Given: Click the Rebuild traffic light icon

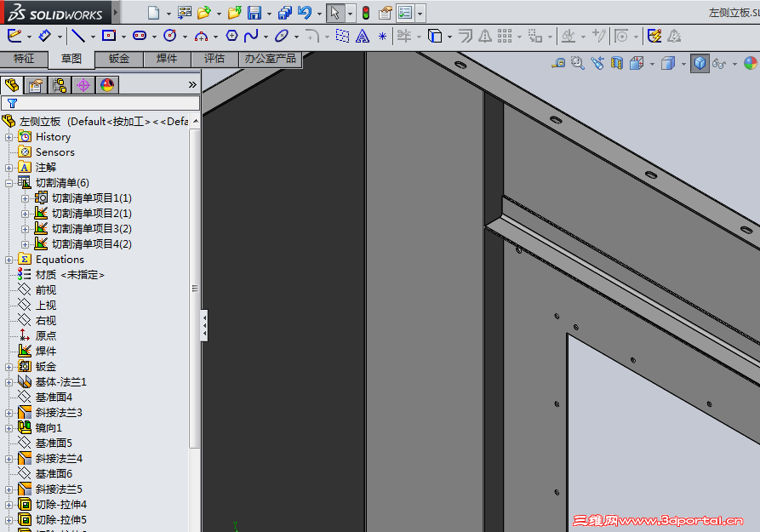Looking at the screenshot, I should [366, 13].
